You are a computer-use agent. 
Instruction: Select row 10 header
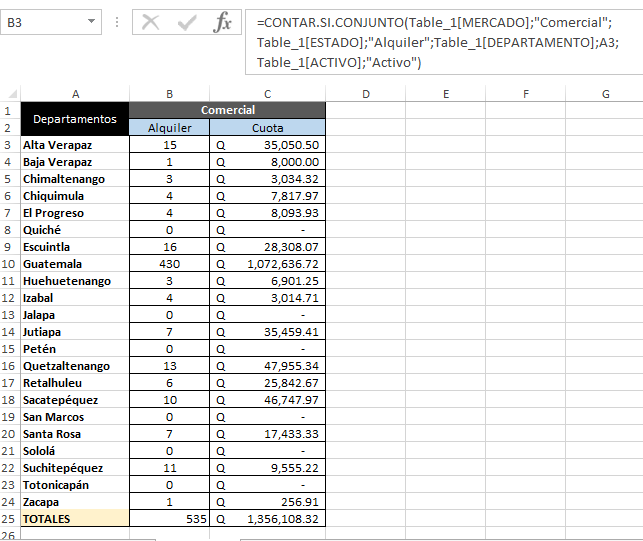click(9, 264)
